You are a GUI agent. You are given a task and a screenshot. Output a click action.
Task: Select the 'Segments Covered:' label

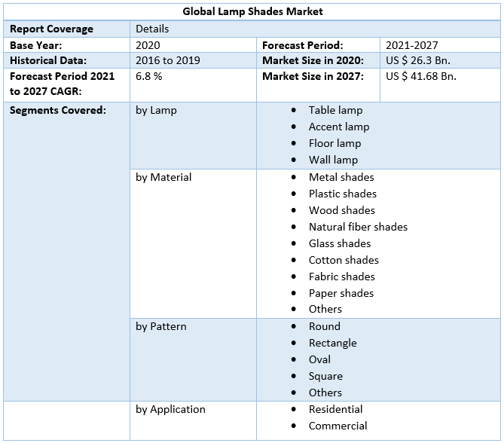coord(58,110)
